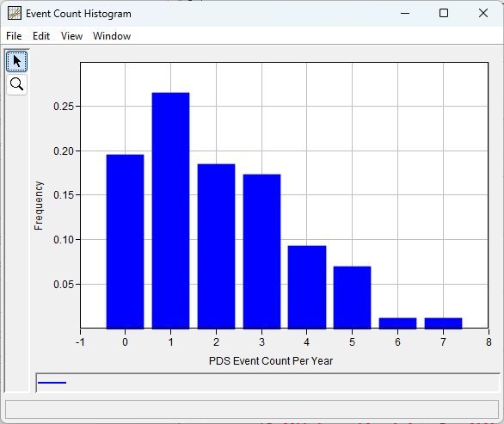Click the blue legend line swatch

pos(52,383)
